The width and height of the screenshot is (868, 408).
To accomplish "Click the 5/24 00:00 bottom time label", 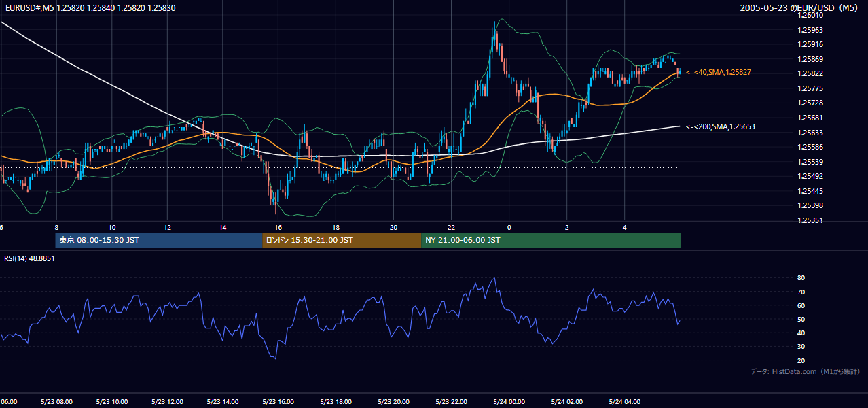I will [x=508, y=402].
